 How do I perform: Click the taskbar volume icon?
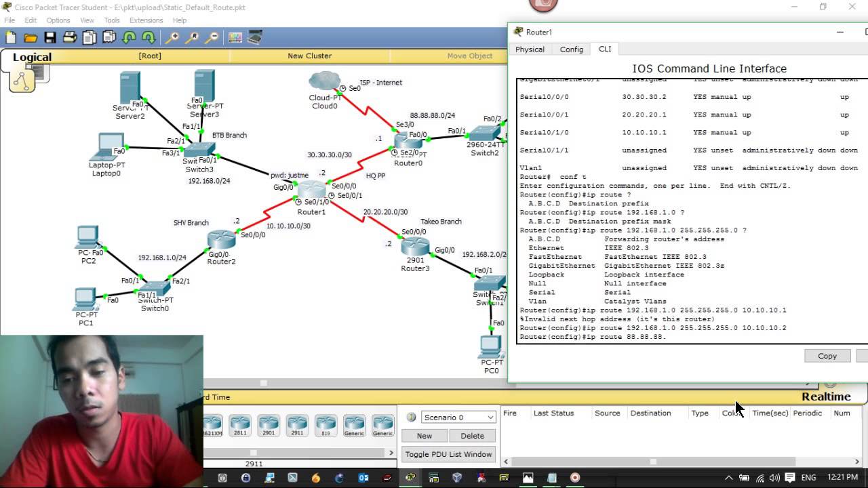[774, 478]
